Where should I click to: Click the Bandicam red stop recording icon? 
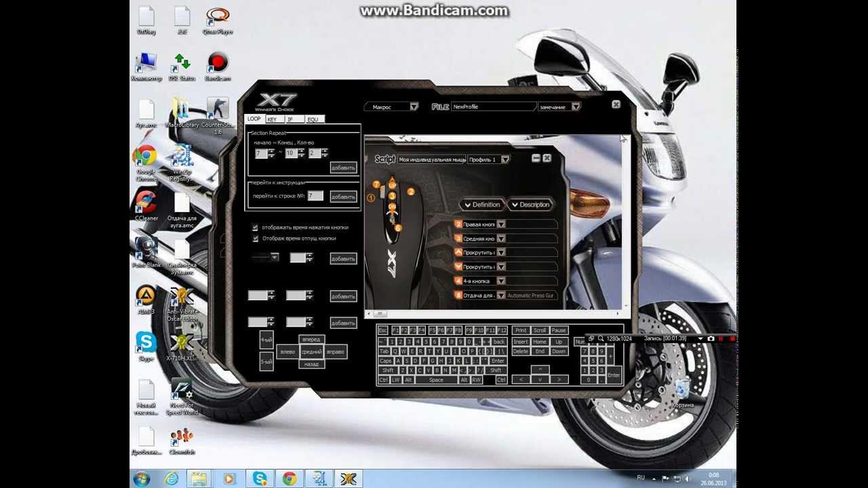point(732,338)
